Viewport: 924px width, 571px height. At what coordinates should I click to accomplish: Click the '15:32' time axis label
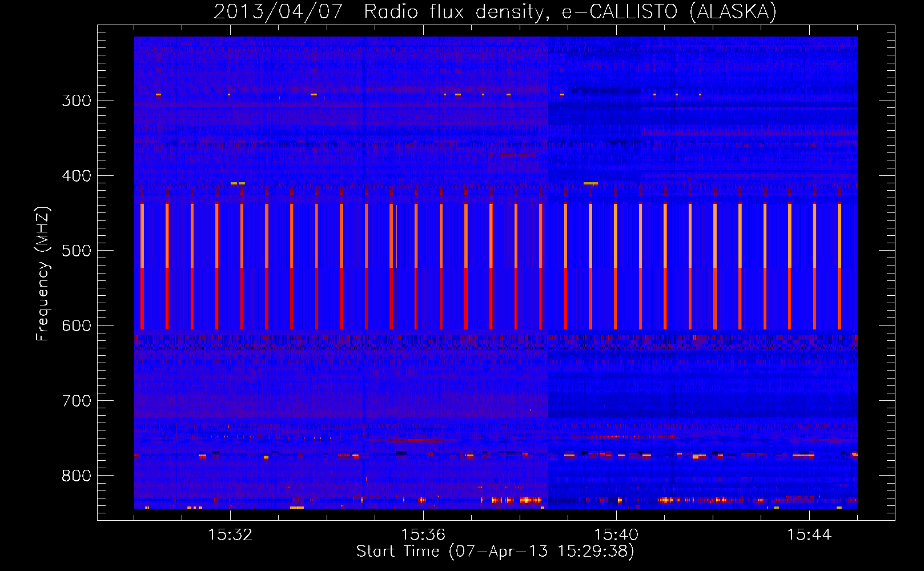coord(230,535)
